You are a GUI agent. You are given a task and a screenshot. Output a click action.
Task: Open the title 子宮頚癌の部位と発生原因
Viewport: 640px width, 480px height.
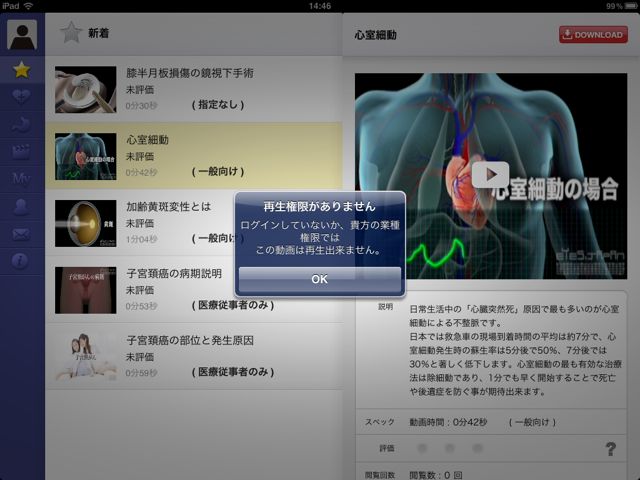[x=190, y=340]
